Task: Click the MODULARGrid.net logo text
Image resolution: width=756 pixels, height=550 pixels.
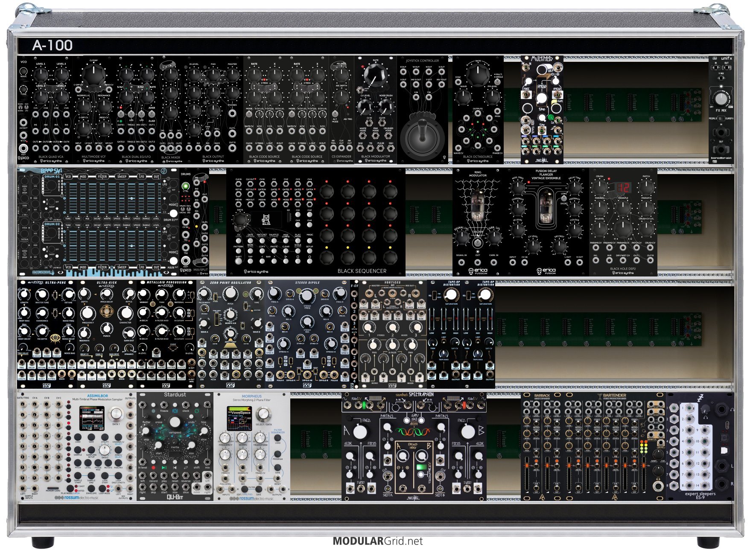Action: [x=378, y=541]
